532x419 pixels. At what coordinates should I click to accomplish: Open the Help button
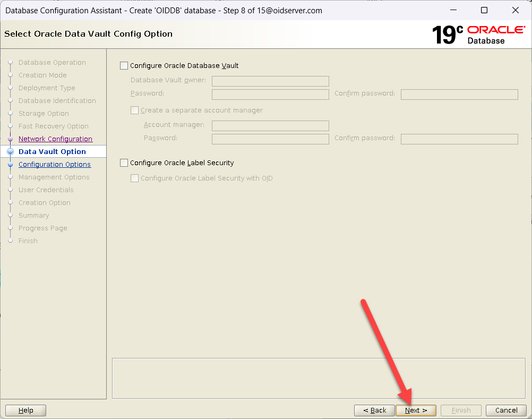pos(25,410)
